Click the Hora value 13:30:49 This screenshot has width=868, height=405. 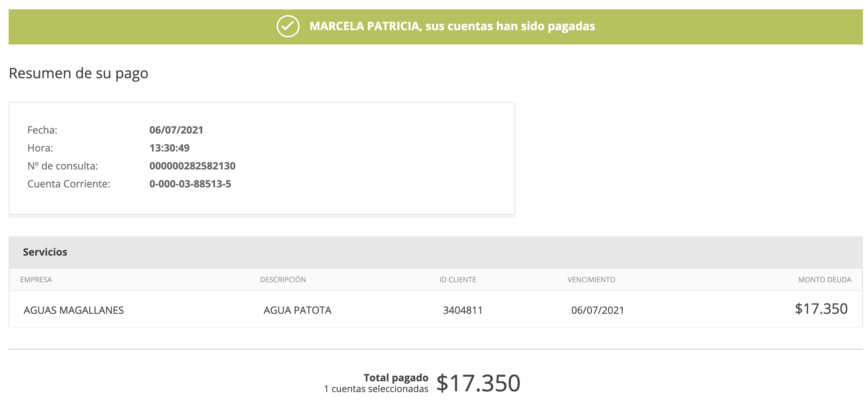[169, 148]
